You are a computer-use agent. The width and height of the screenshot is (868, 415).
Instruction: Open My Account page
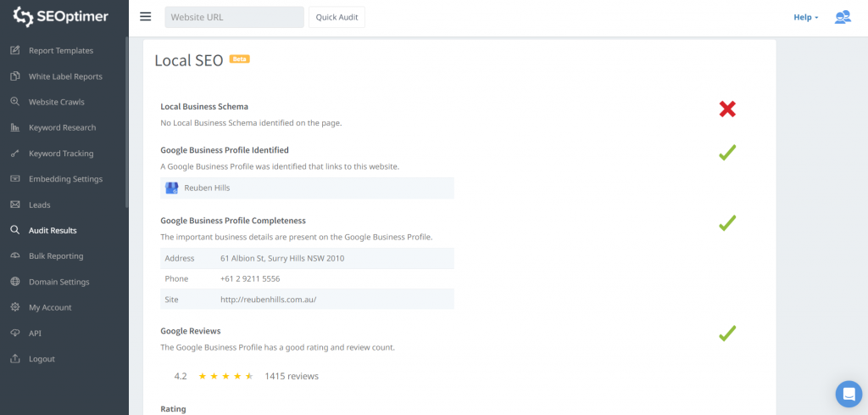50,307
